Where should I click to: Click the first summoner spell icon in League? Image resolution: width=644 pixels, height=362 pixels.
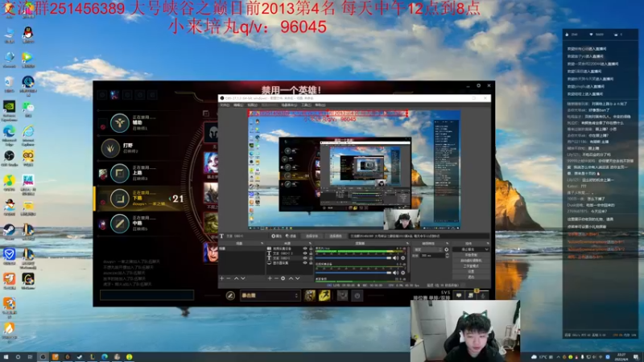tap(310, 295)
